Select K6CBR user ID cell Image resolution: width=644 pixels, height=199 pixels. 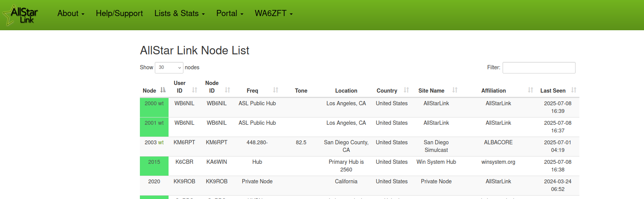(184, 162)
